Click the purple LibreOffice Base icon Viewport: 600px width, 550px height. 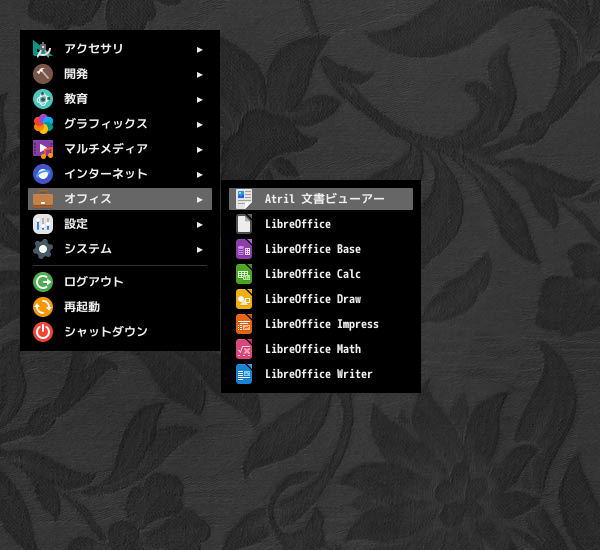click(244, 249)
